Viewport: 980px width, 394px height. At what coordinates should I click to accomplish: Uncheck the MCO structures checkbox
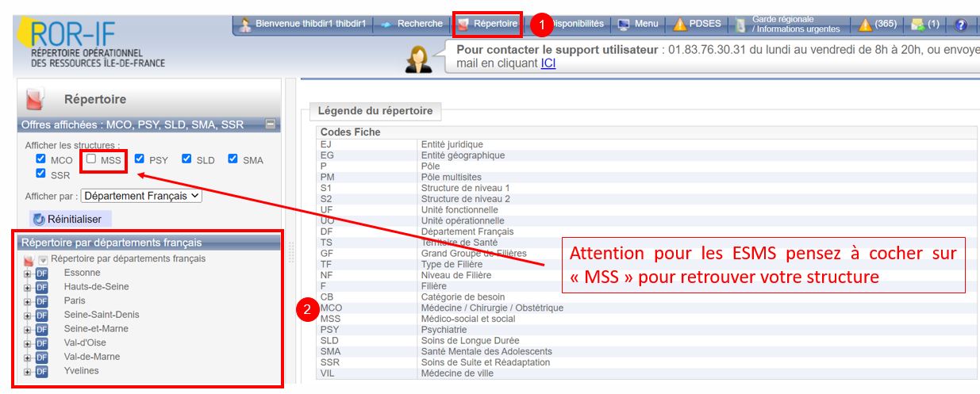coord(41,159)
